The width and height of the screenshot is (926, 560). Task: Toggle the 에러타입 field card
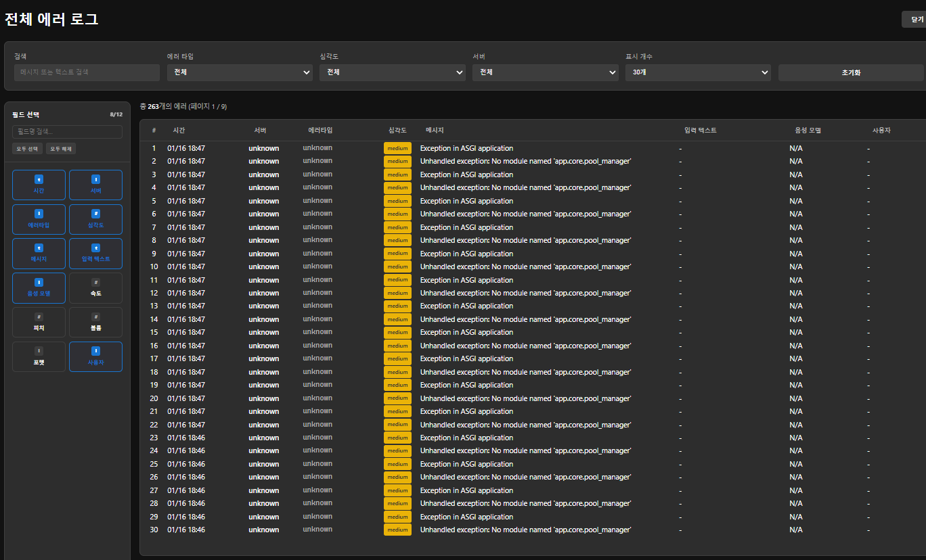(x=39, y=219)
